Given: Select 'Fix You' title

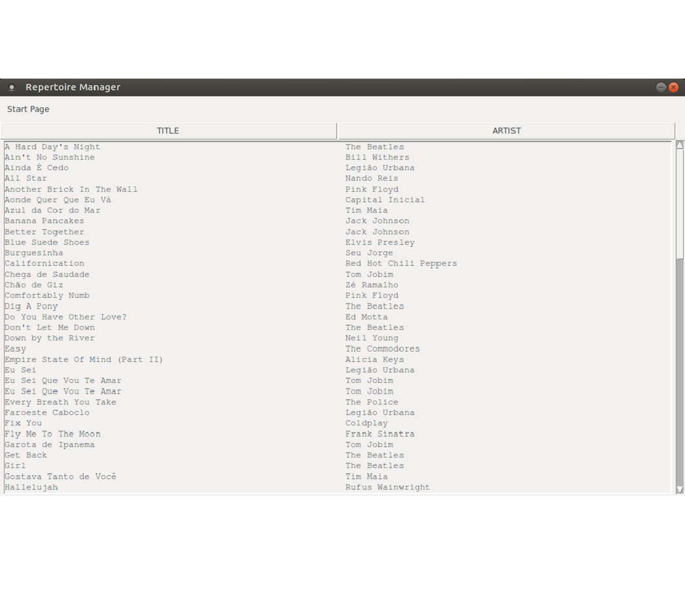Looking at the screenshot, I should click(x=23, y=423).
